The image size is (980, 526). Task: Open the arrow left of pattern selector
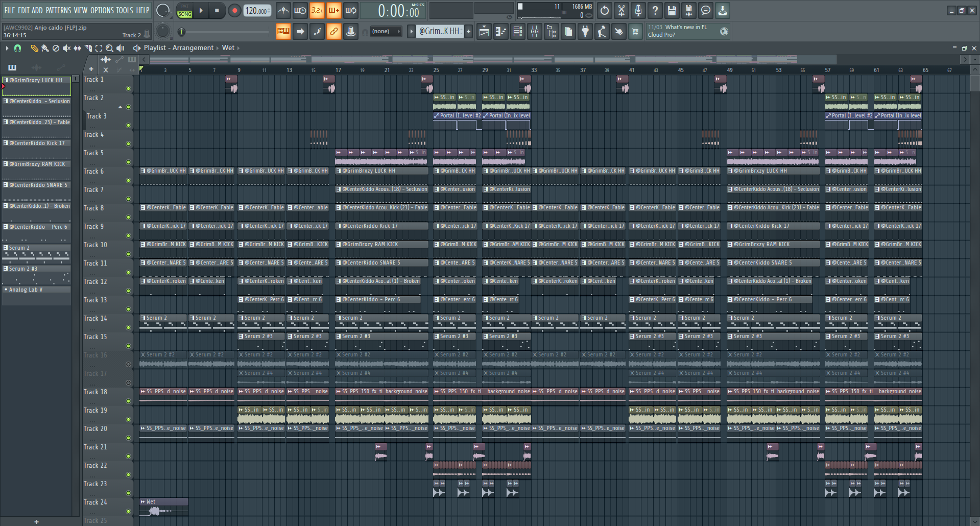411,32
